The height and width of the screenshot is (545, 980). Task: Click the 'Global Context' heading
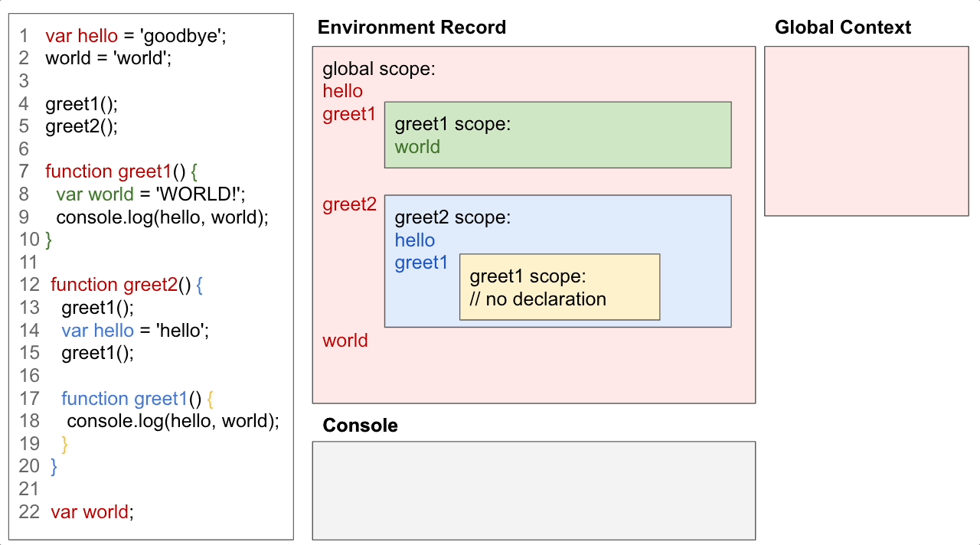click(844, 28)
